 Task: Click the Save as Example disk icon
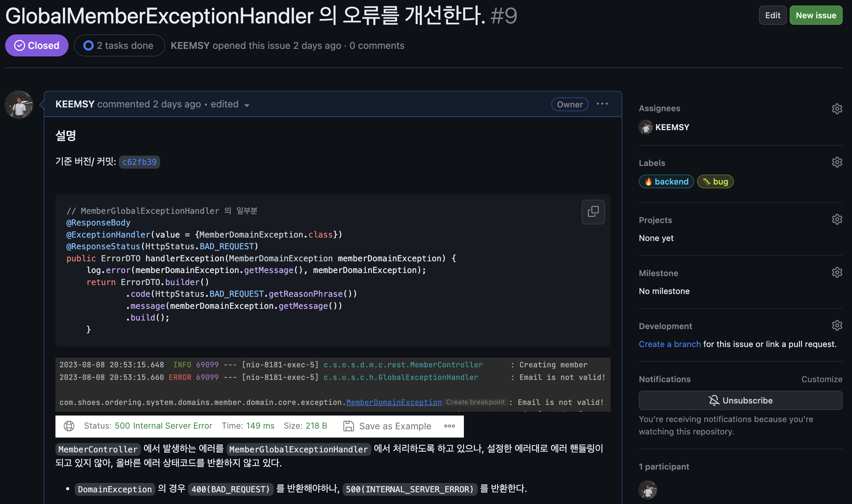tap(349, 426)
